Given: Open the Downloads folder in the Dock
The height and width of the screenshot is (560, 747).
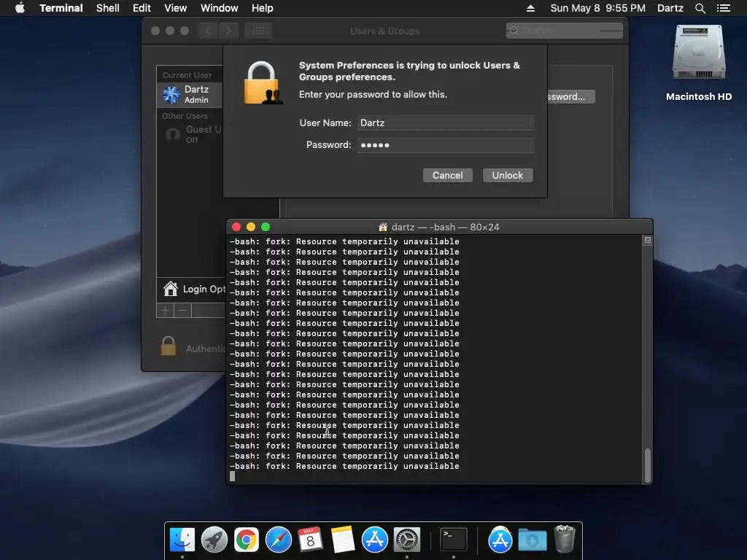Looking at the screenshot, I should point(533,540).
